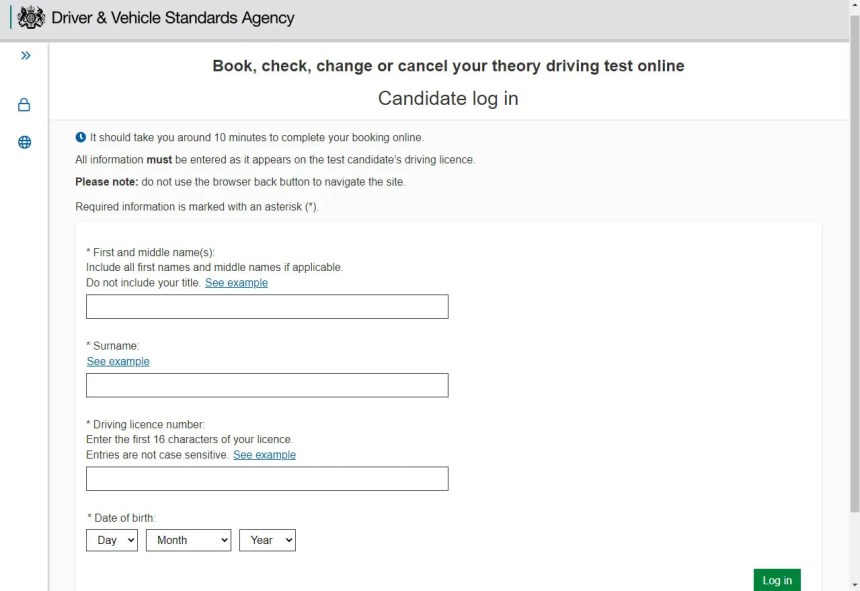Open the Year dropdown for date of birth
Screen dimensions: 860x591
pyautogui.click(x=267, y=540)
